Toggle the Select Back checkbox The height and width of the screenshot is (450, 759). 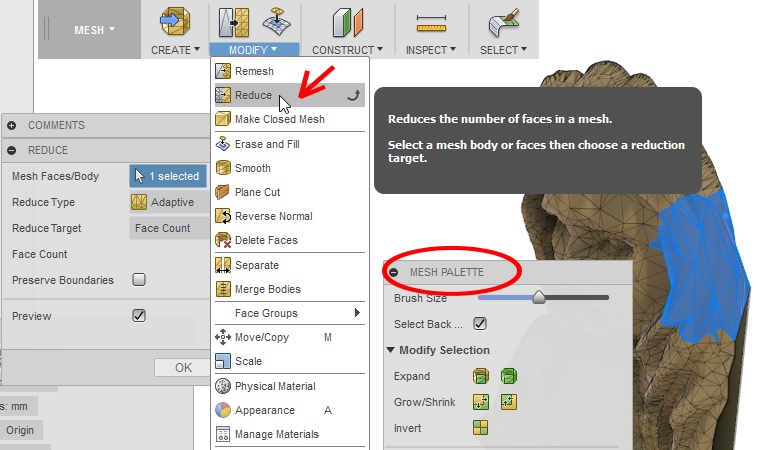tap(480, 324)
